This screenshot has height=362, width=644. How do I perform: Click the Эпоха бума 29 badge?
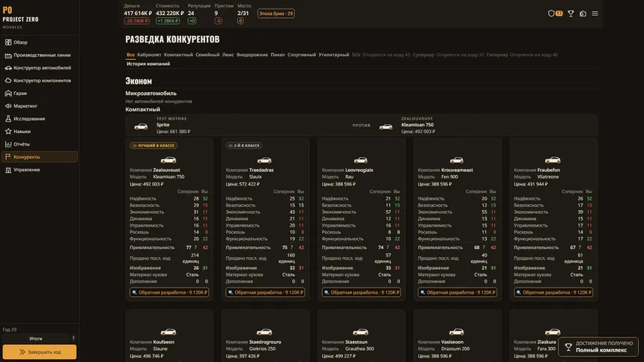click(276, 13)
